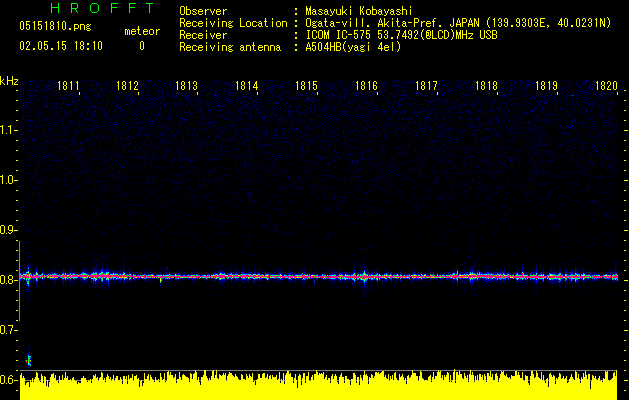629x400 pixels.
Task: Select the filename 05151810.png
Action: pyautogui.click(x=55, y=27)
